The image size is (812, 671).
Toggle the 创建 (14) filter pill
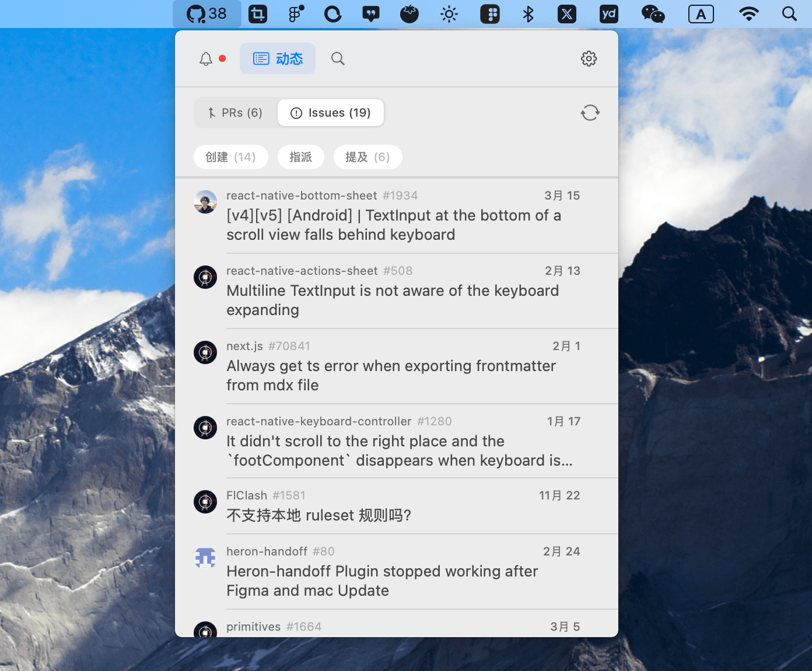230,156
